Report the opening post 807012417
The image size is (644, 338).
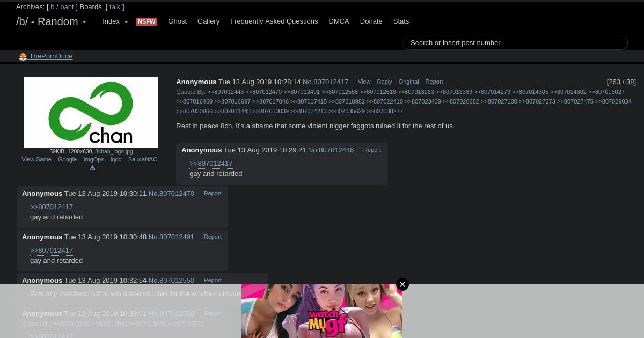point(434,82)
